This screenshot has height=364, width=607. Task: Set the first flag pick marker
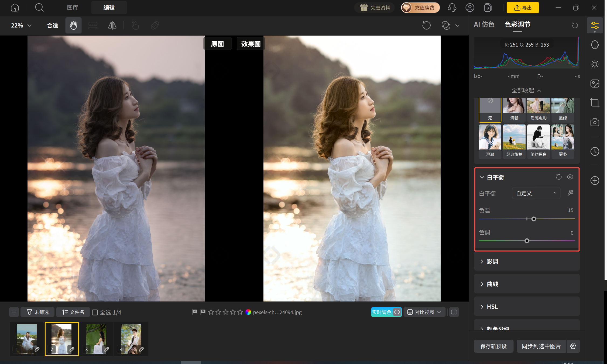tap(195, 312)
